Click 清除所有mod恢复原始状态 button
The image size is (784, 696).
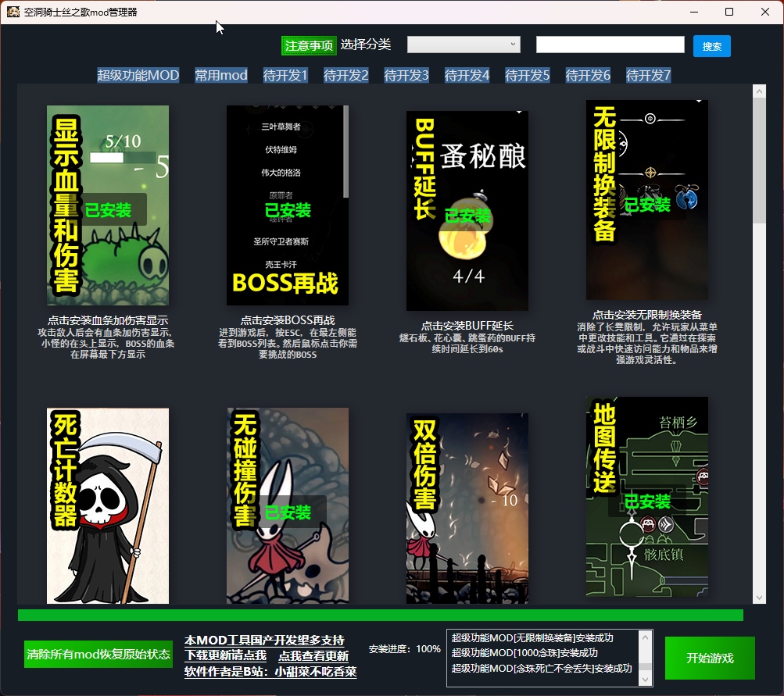(98, 654)
